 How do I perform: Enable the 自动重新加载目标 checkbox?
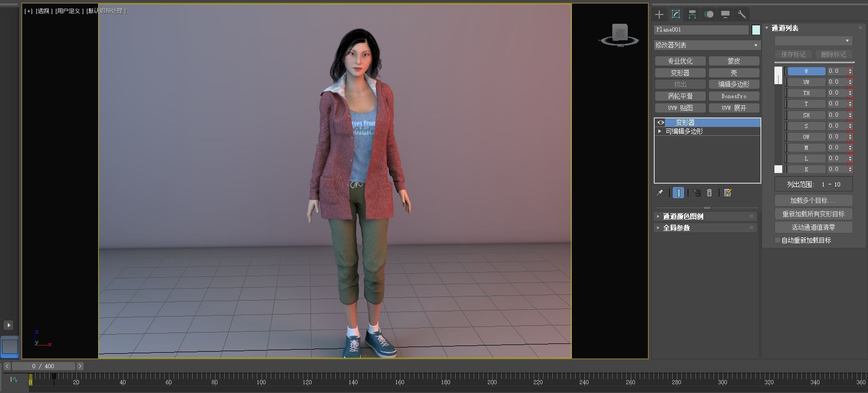[x=778, y=240]
